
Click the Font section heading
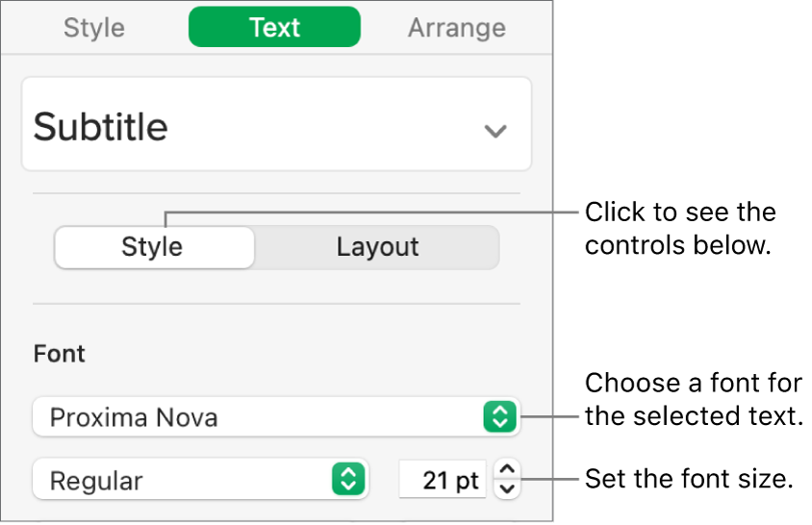coord(60,354)
